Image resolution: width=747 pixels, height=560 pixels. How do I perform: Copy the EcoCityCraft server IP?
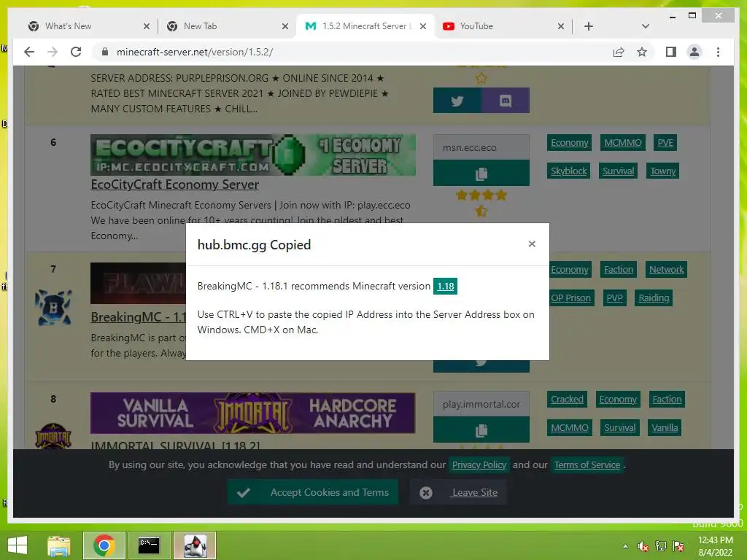click(x=481, y=174)
